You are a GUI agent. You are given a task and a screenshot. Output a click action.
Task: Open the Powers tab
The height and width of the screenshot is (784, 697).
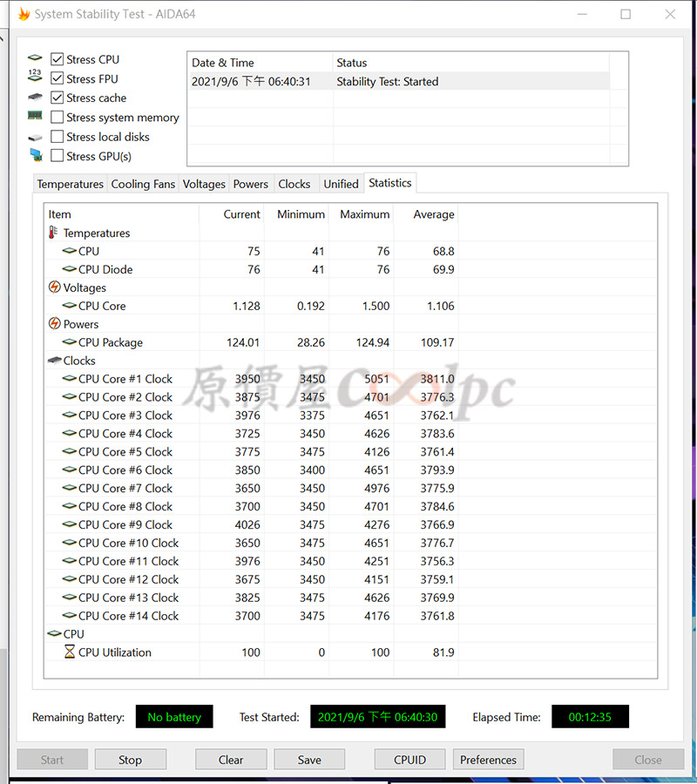click(251, 184)
